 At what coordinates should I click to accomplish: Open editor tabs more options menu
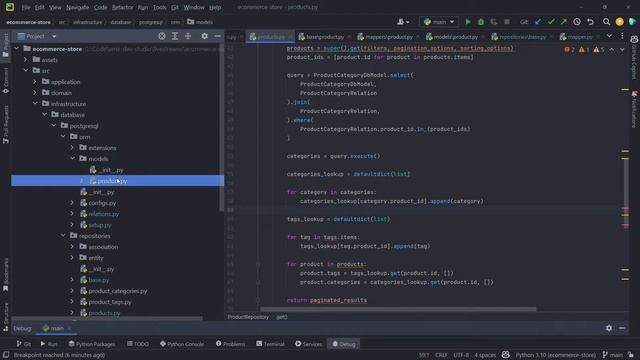coord(622,36)
